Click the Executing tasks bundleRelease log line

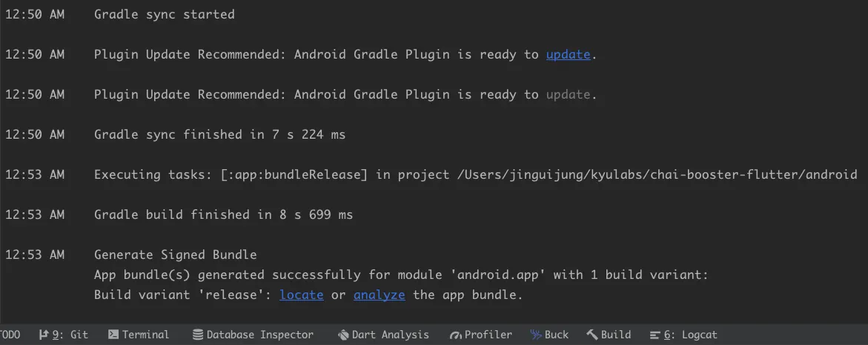tap(476, 175)
